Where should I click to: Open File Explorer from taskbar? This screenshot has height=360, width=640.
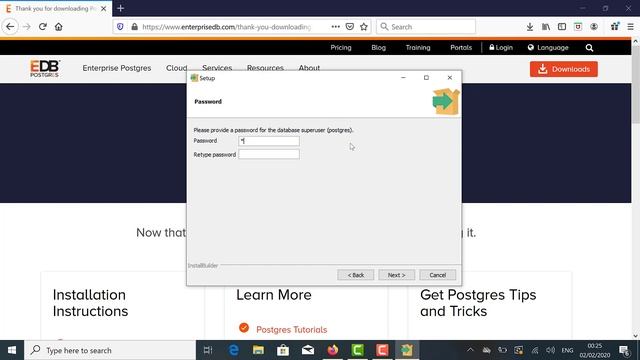click(258, 350)
